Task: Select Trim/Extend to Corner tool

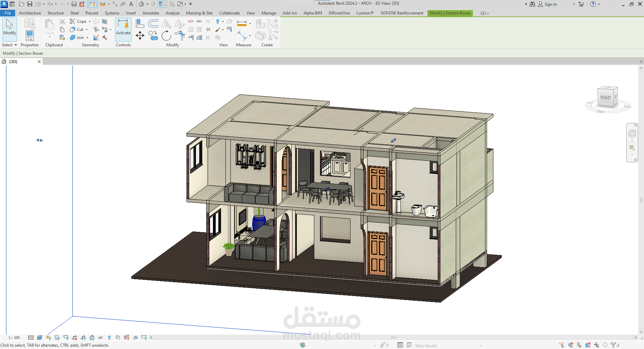Action: [180, 36]
